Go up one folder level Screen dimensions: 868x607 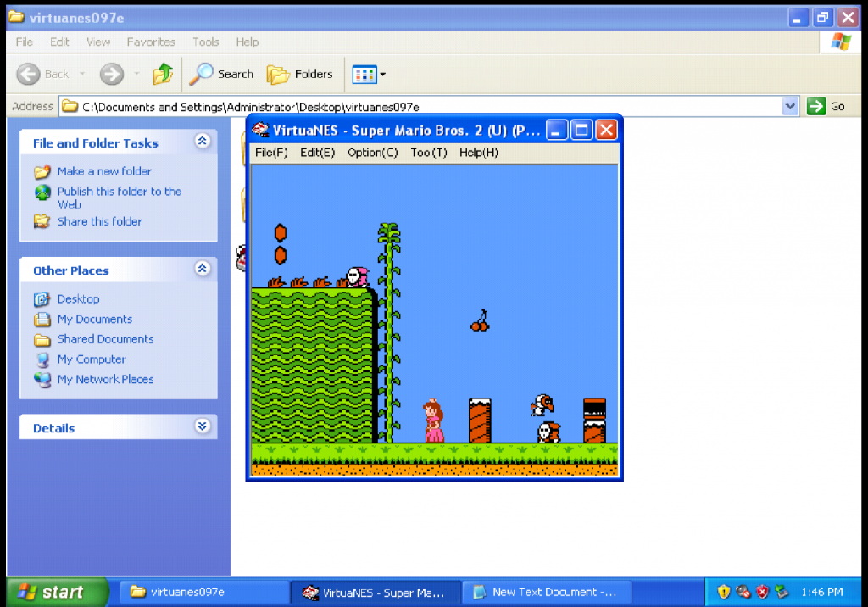(163, 74)
